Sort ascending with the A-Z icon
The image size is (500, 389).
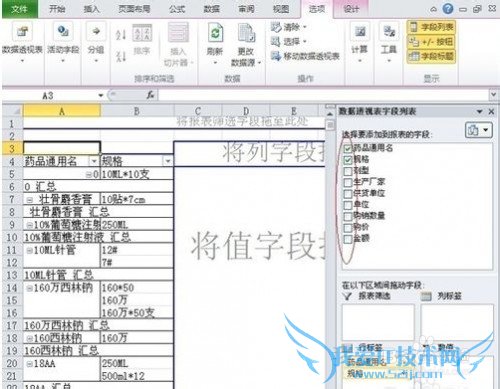(x=120, y=34)
